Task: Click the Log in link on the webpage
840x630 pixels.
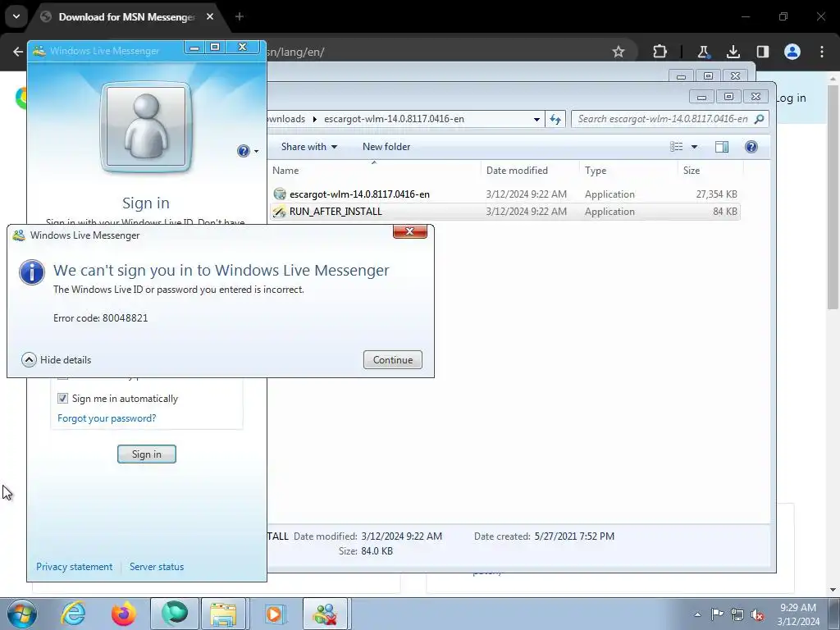Action: pos(791,98)
